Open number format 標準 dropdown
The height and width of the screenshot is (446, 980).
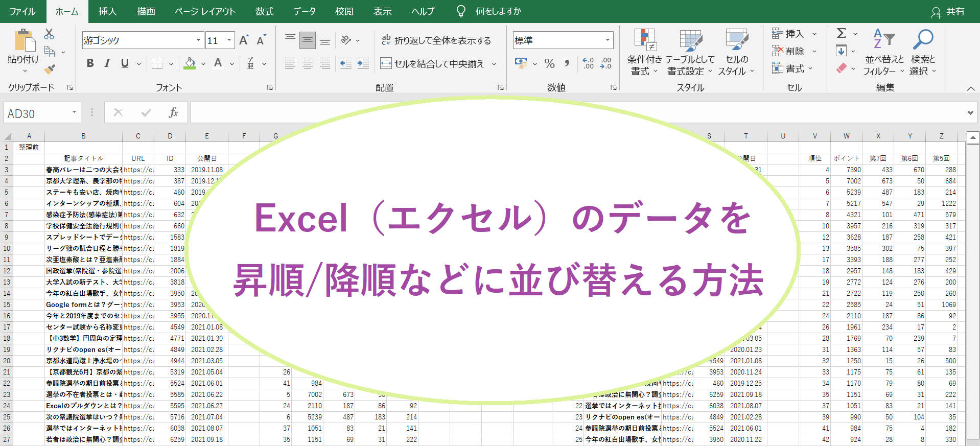coord(608,40)
